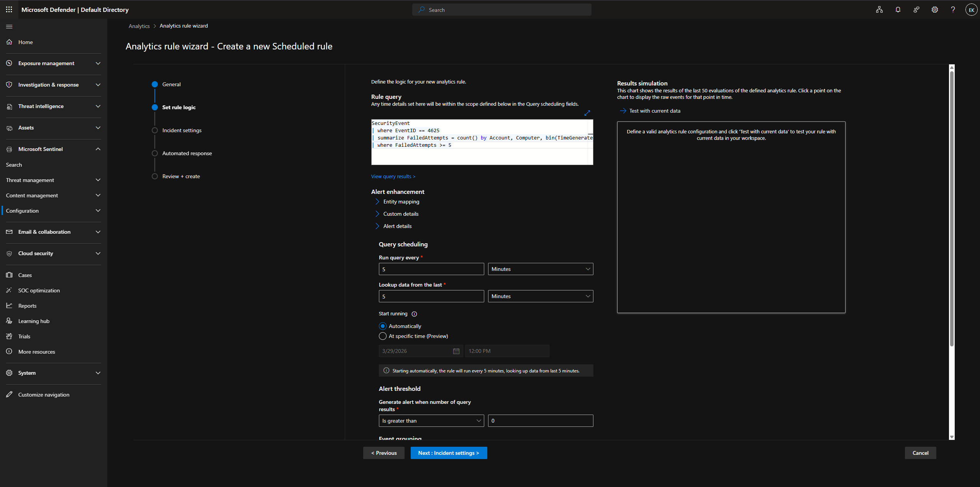Click the Lookup data value field
Image resolution: width=980 pixels, height=487 pixels.
click(x=431, y=296)
